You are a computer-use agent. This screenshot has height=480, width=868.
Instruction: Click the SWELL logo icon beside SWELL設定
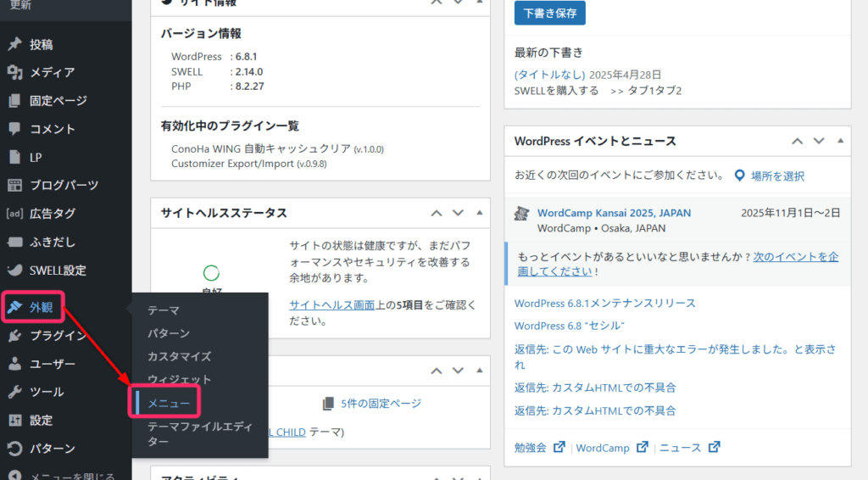[15, 271]
